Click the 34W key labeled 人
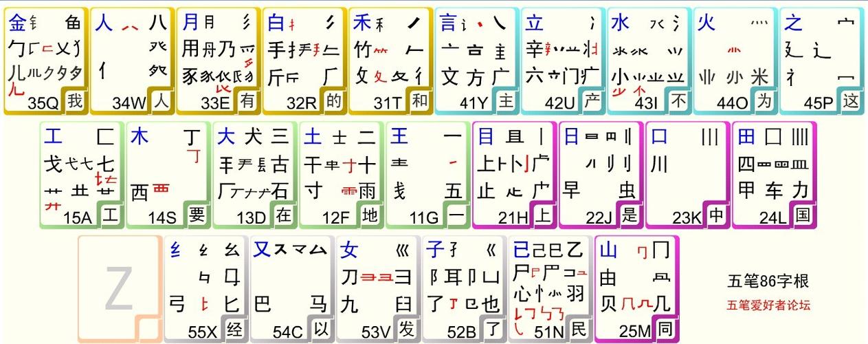The height and width of the screenshot is (344, 868). click(132, 61)
